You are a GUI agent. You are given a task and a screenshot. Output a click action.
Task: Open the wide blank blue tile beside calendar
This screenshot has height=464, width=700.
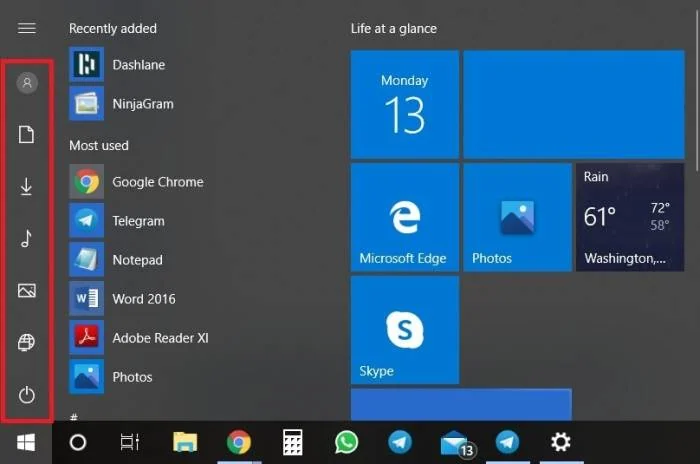click(574, 104)
